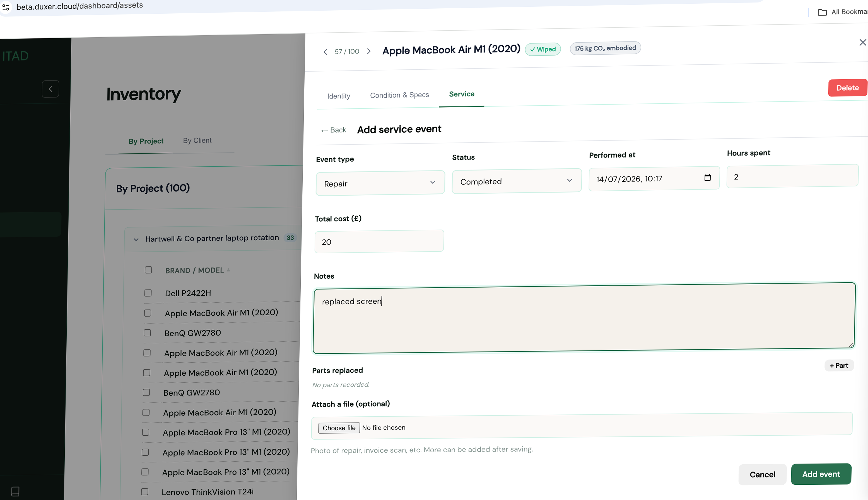Submit with Add event button
868x500 pixels.
click(x=821, y=474)
